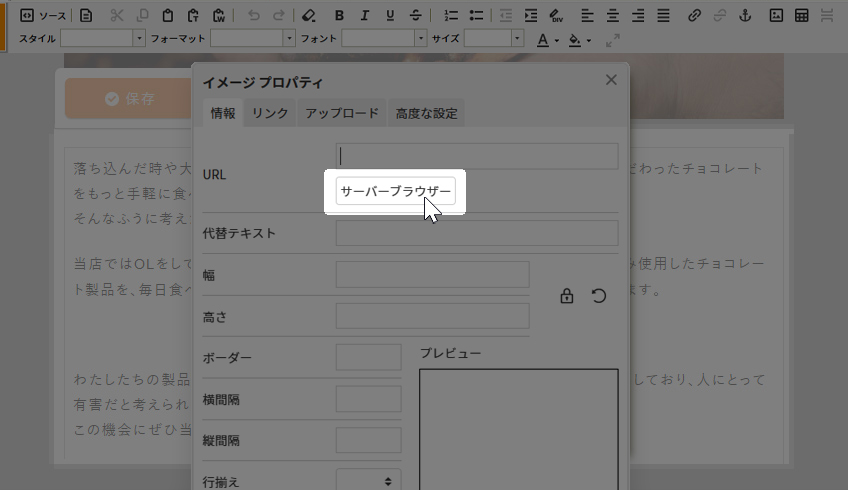Open the アップロード tab
The image size is (848, 490).
point(342,113)
